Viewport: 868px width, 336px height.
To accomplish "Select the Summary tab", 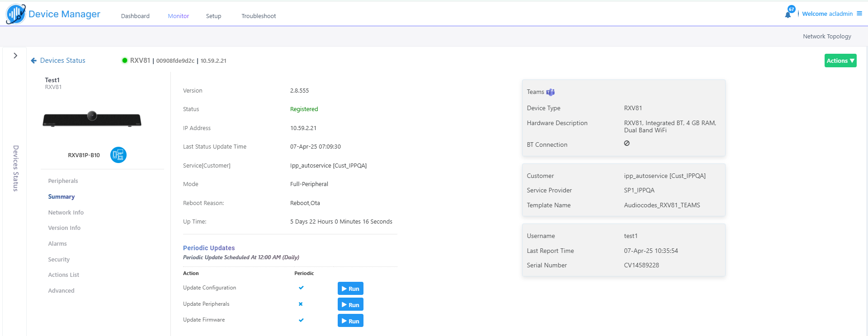I will tap(61, 197).
